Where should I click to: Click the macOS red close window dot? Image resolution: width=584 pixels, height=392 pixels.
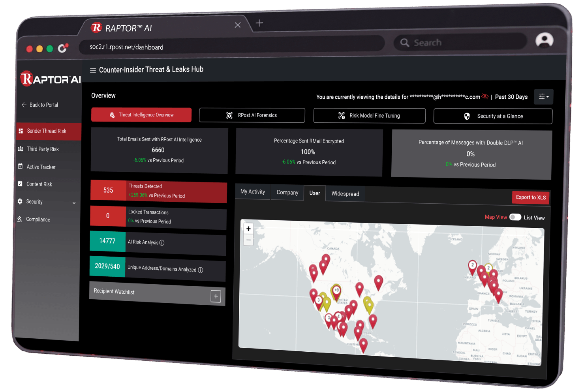[29, 49]
